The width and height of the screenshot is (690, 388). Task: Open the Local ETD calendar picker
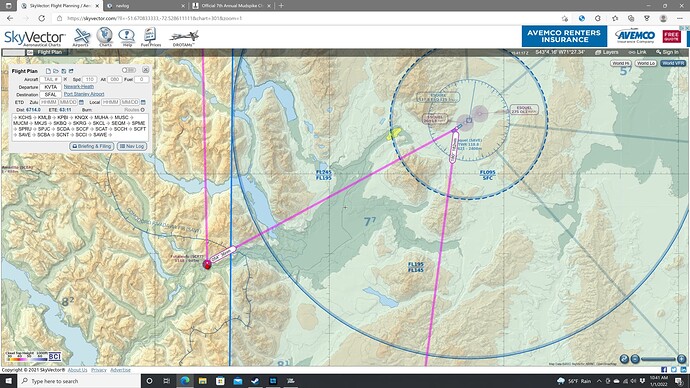coord(143,102)
